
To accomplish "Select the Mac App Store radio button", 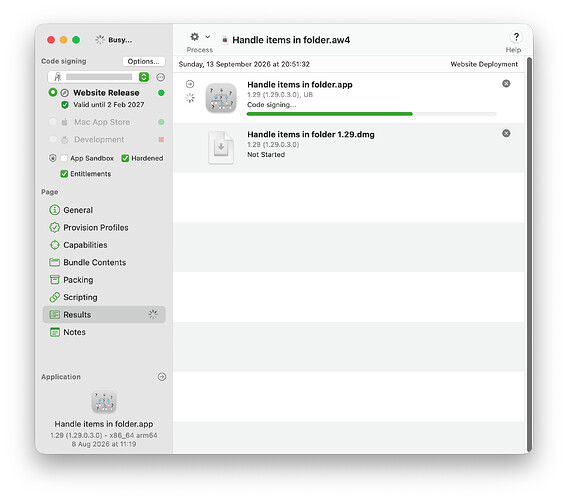I will click(x=53, y=122).
